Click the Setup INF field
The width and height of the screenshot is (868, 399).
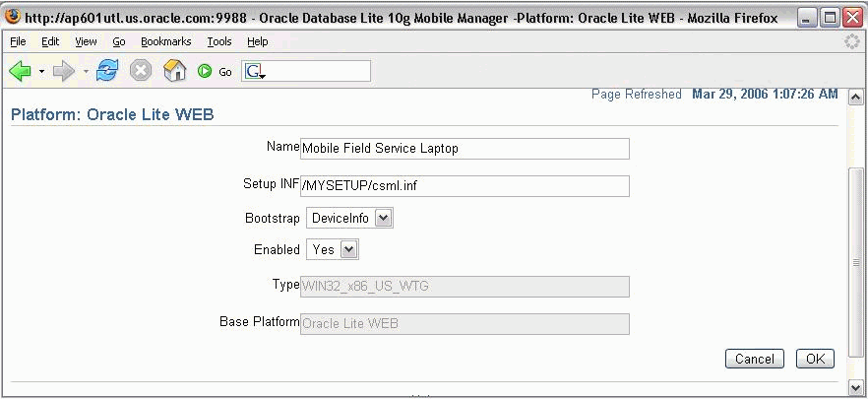(465, 185)
